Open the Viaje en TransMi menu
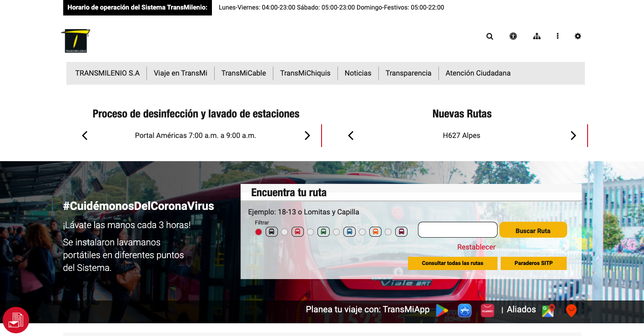The image size is (644, 336). [181, 73]
